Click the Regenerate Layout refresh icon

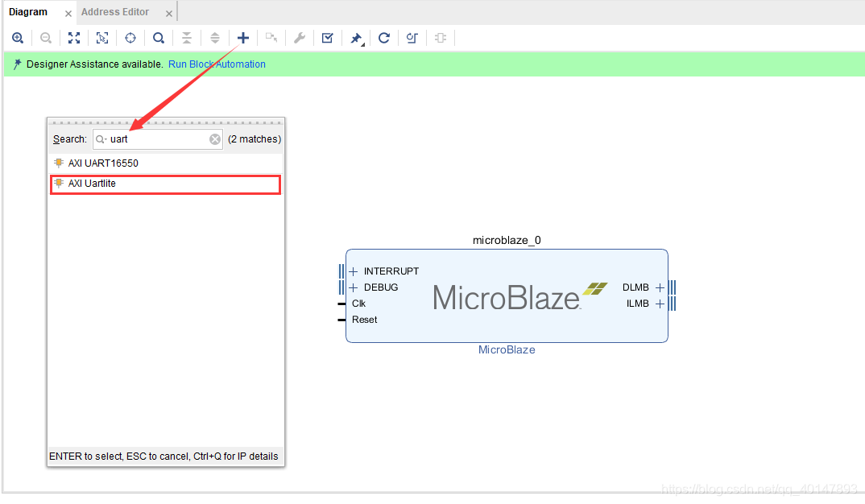click(x=384, y=38)
